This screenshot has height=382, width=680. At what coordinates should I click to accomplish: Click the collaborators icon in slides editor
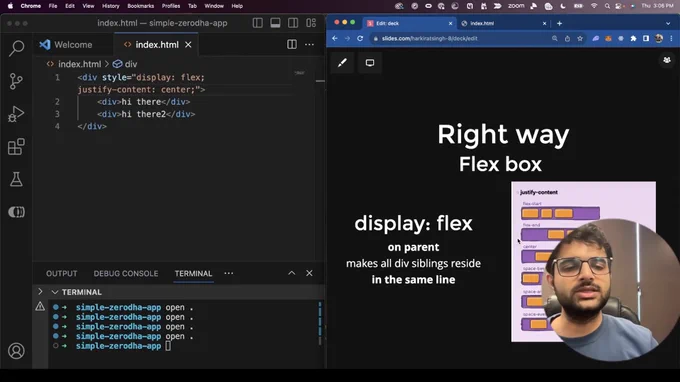tap(667, 60)
